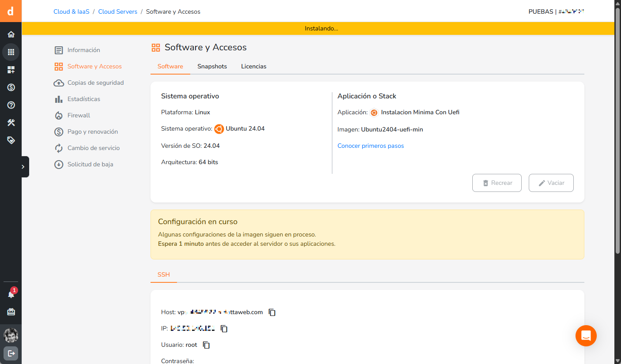The width and height of the screenshot is (621, 364).
Task: Go to Cloud Servers breadcrumb
Action: [x=118, y=12]
